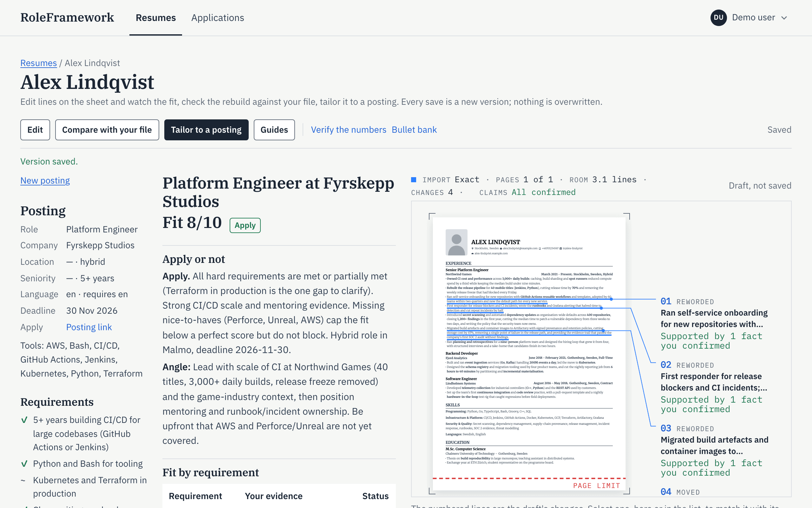This screenshot has width=812, height=508.
Task: Click the Edit button
Action: (x=35, y=130)
